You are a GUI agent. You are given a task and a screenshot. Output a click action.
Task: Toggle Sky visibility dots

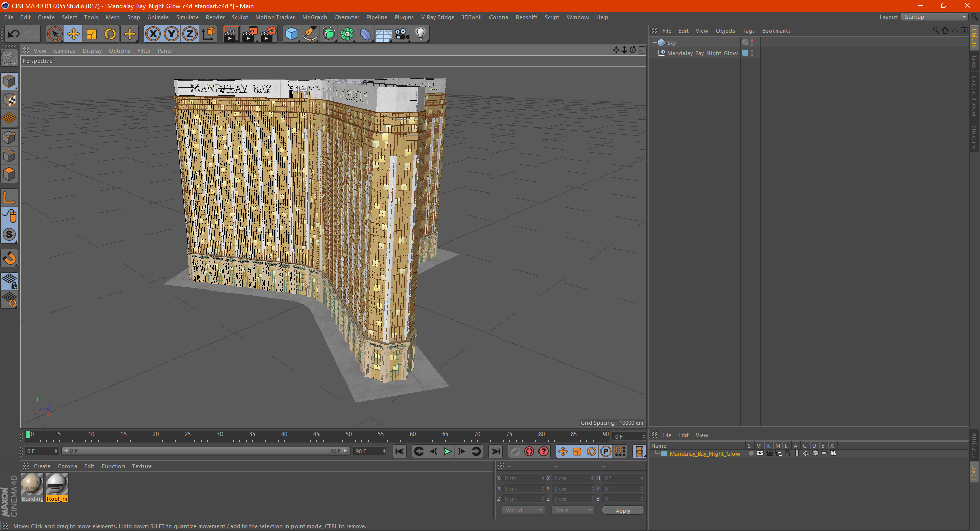click(752, 43)
